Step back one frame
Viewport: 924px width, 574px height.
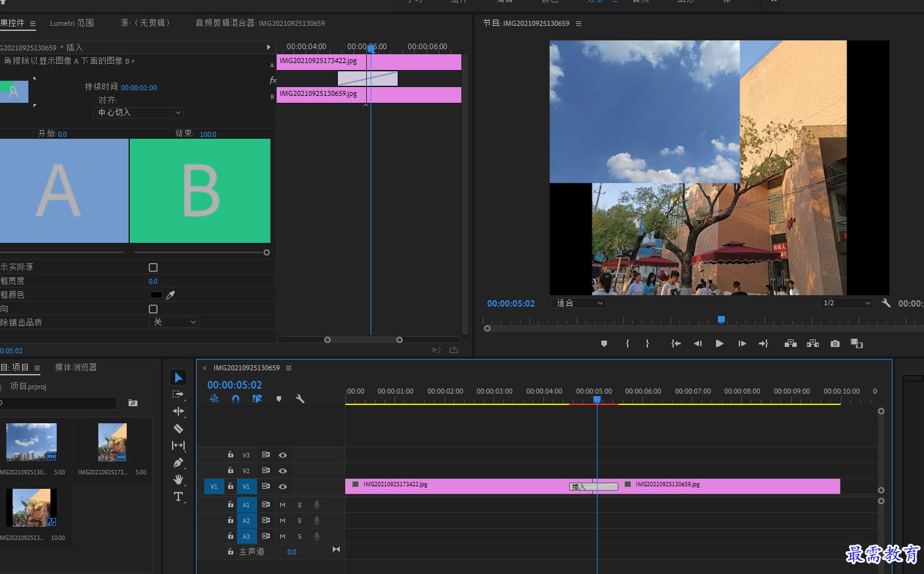698,344
